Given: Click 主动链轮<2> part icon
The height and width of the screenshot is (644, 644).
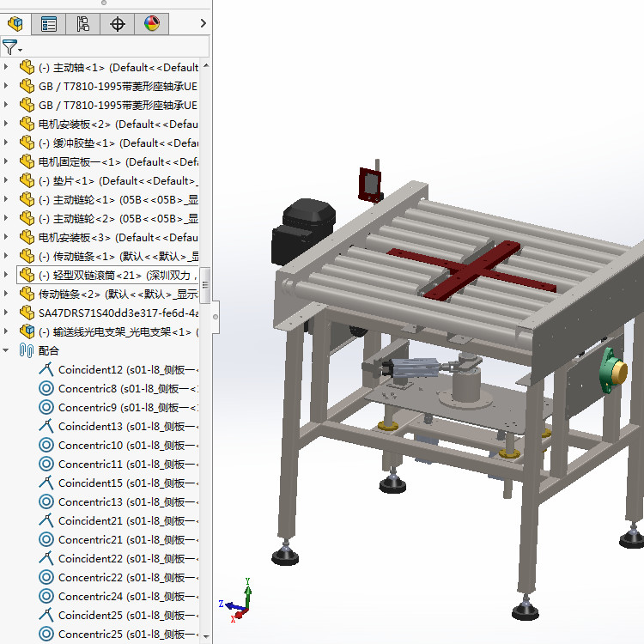Looking at the screenshot, I should (27, 218).
